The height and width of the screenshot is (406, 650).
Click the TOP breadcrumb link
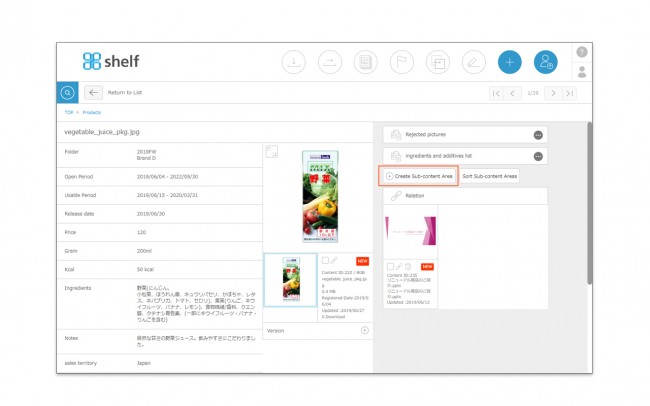tap(69, 112)
